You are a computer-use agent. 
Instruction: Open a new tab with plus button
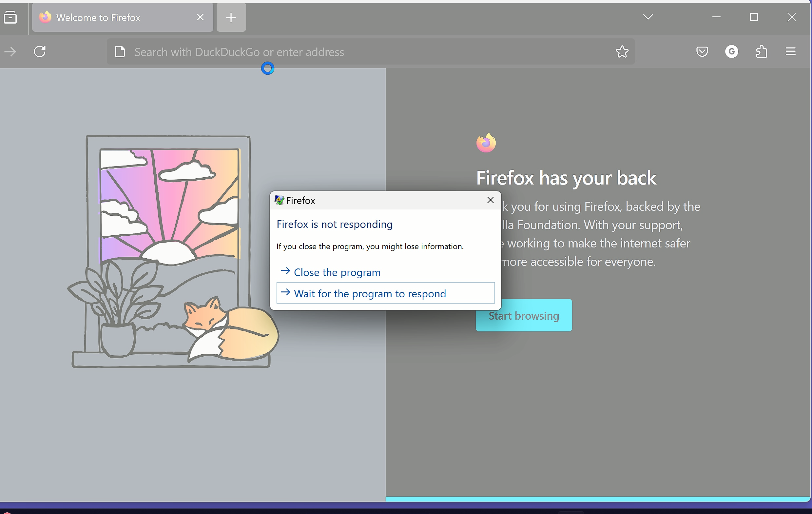coord(231,18)
